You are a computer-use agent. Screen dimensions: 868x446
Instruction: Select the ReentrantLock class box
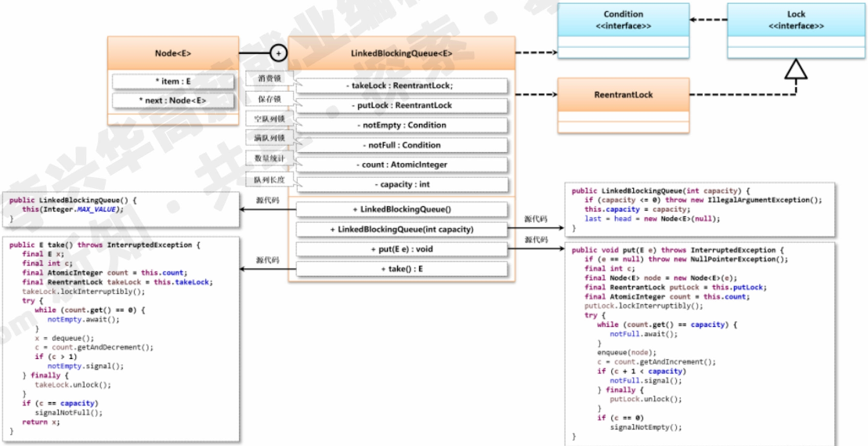[623, 95]
